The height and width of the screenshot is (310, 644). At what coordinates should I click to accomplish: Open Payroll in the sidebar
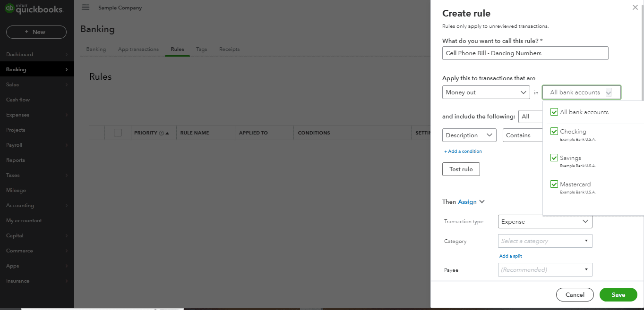[37, 145]
